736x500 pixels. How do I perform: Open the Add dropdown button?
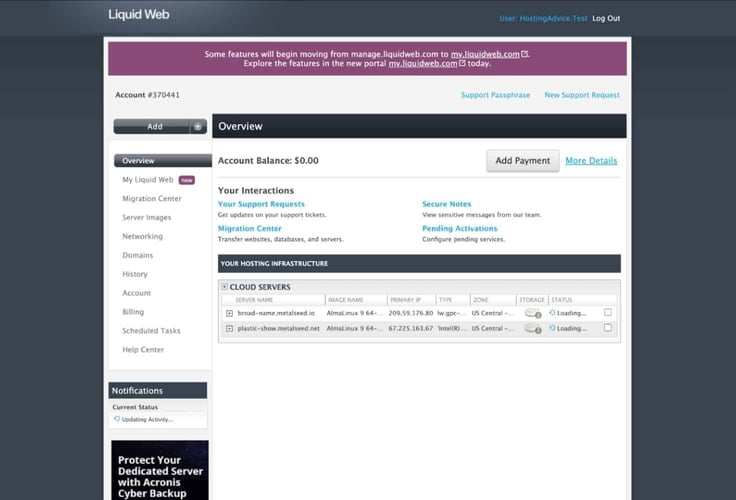[160, 126]
